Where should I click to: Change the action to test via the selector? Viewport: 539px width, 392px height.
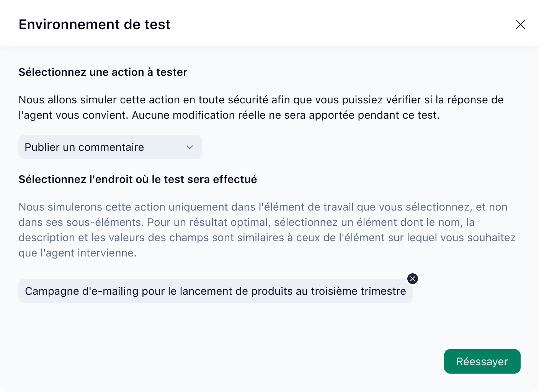[x=110, y=147]
